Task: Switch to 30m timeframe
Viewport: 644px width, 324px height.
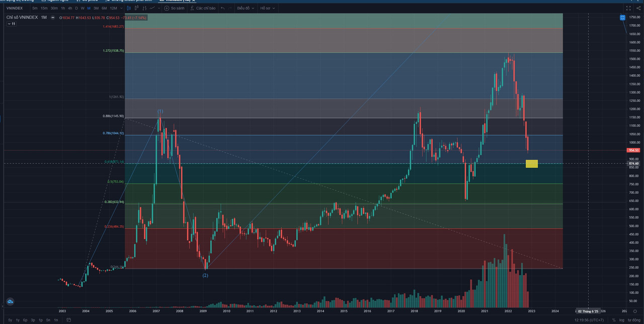Action: coord(54,8)
